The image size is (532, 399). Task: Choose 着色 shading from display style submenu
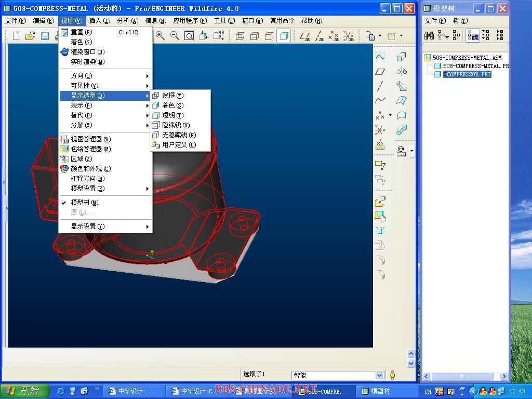click(180, 105)
